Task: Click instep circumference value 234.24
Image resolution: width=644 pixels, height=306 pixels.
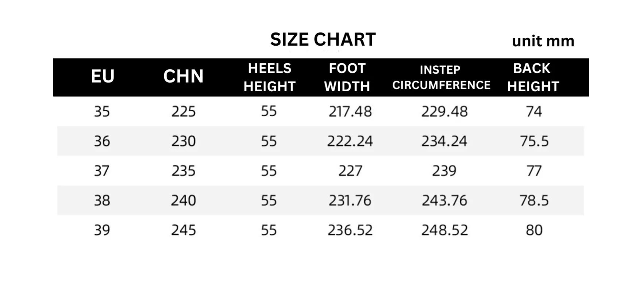Action: pos(444,141)
